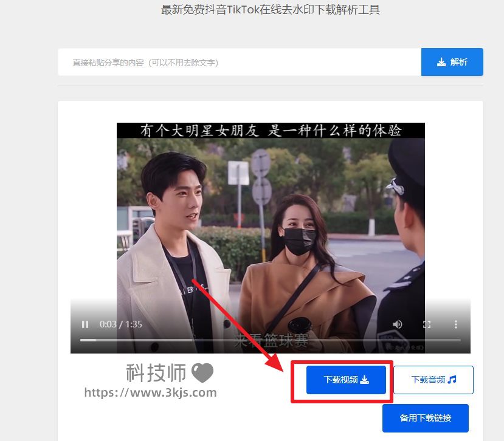Open fullscreen video mode
This screenshot has height=441, width=504.
427,324
